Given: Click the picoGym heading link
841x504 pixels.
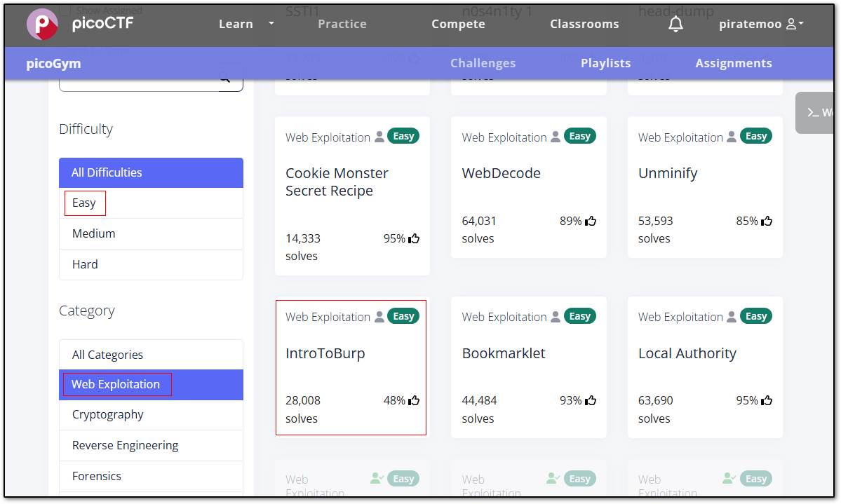Looking at the screenshot, I should pos(53,63).
